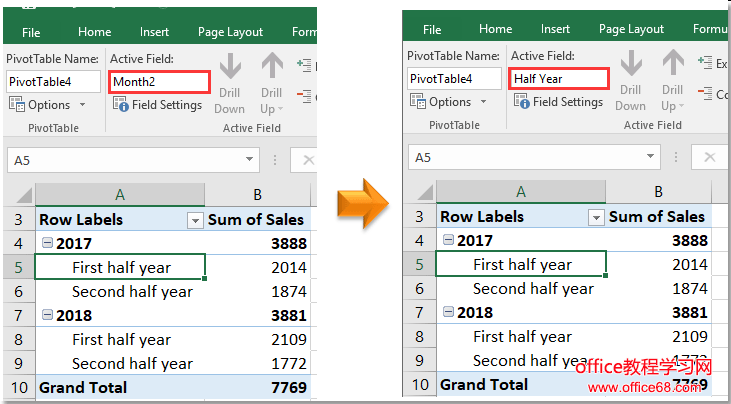Open Page Layout tab in right ribbon
731x404 pixels.
click(x=632, y=29)
